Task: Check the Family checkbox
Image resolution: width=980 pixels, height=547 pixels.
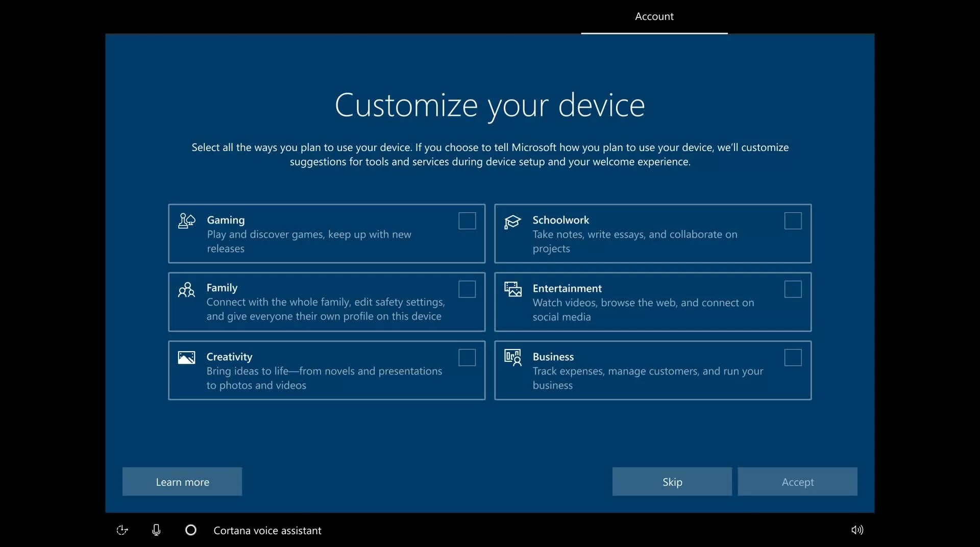Action: [467, 289]
